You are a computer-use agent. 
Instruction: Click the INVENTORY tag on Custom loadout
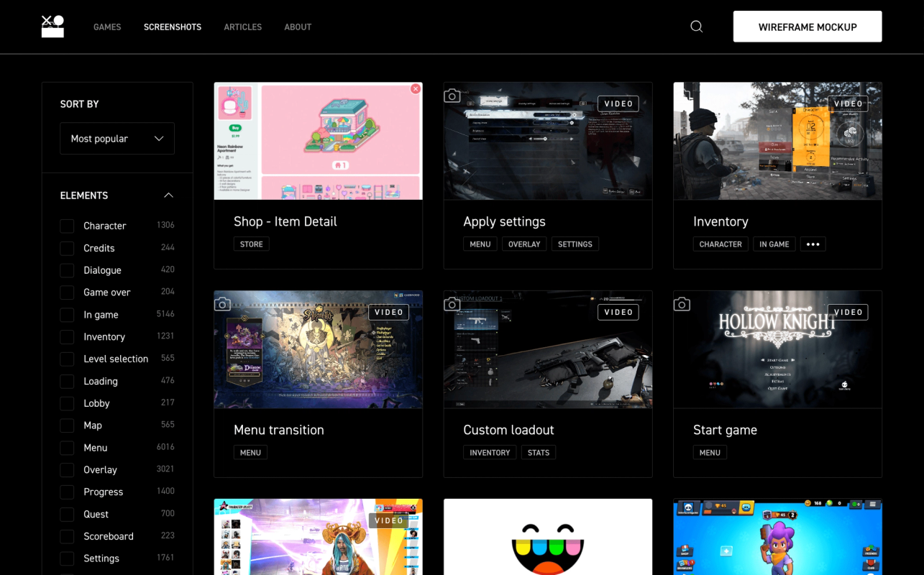pos(490,453)
